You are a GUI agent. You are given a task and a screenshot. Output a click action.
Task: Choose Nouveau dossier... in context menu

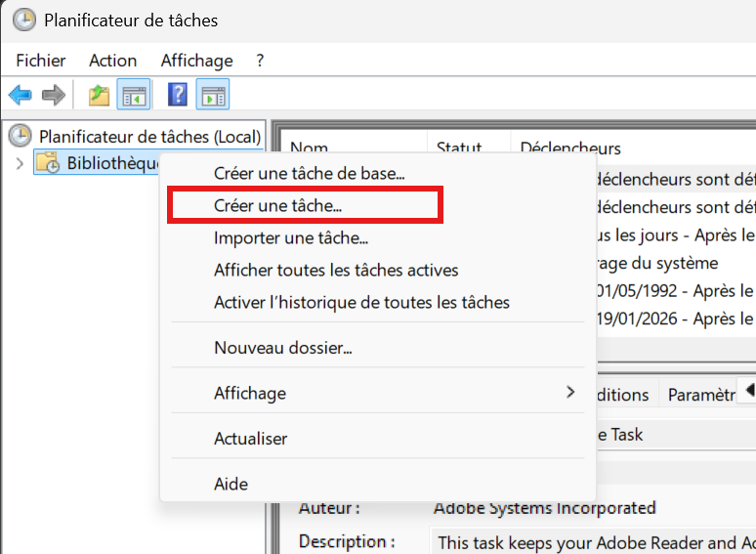(378, 348)
